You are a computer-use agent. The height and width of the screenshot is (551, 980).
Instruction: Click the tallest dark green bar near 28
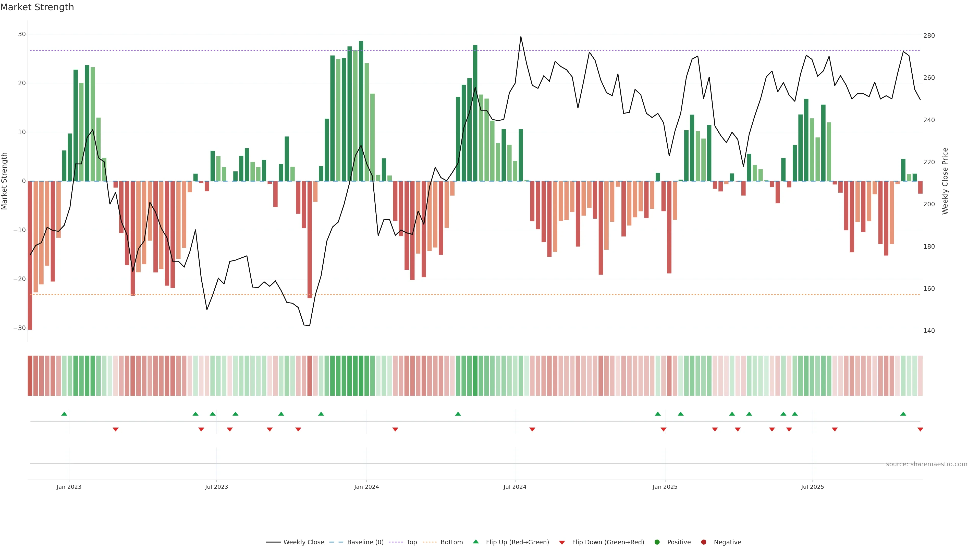pos(361,110)
